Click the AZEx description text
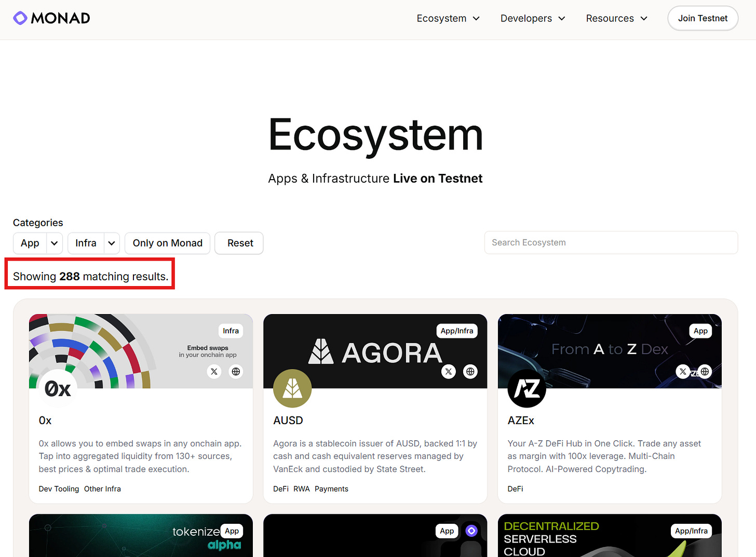The image size is (756, 557). pyautogui.click(x=604, y=456)
